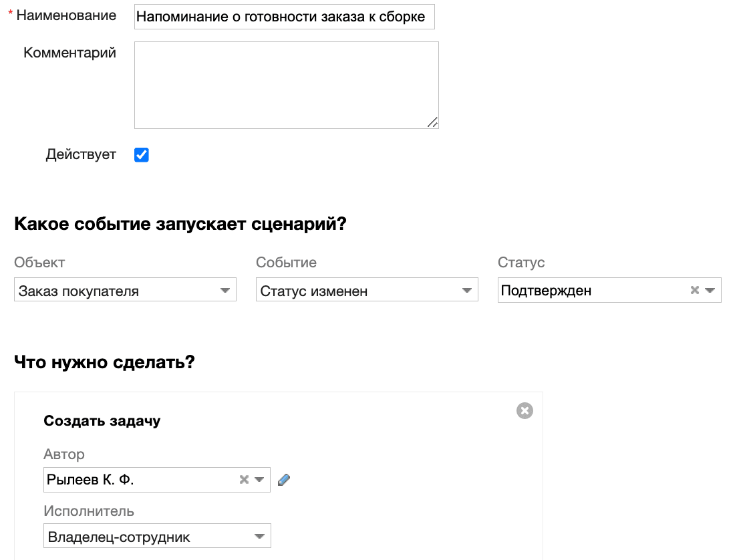
Task: Uncheck the blue checkbox near Действует
Action: coord(141,154)
